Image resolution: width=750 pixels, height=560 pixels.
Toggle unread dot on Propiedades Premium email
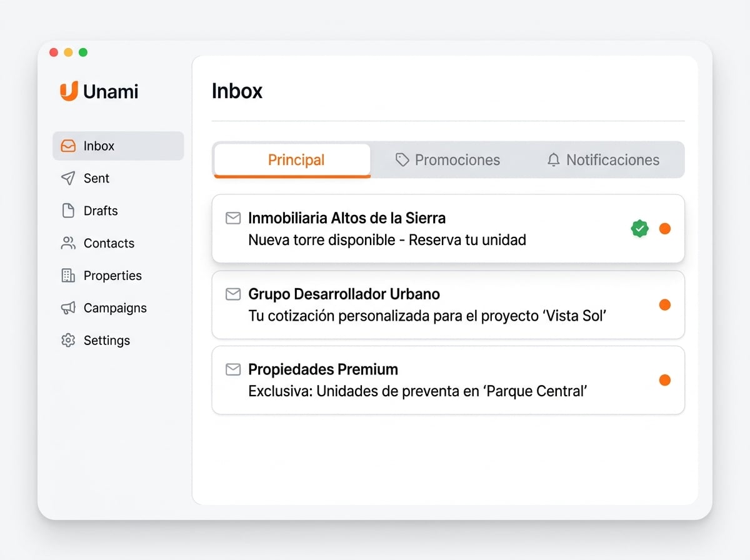click(x=665, y=380)
